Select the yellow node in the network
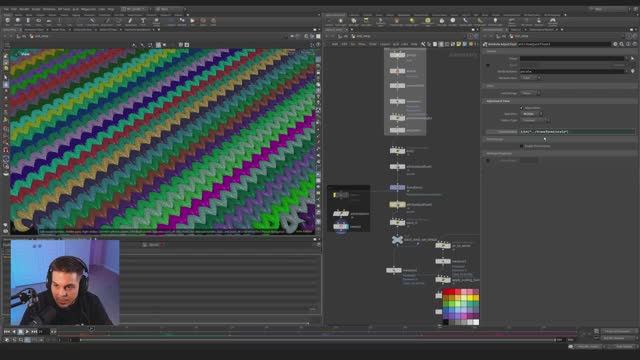The height and width of the screenshot is (360, 640). click(397, 204)
